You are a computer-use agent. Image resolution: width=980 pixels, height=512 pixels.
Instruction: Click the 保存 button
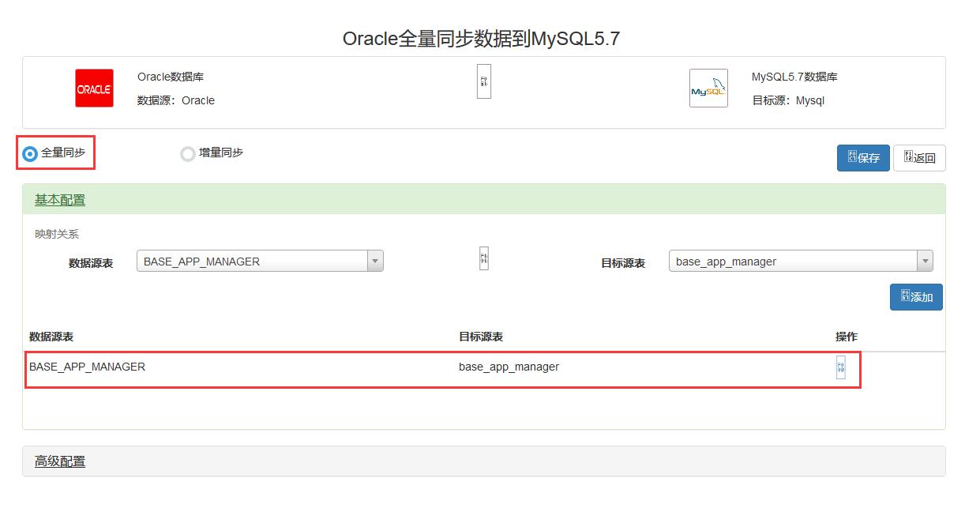[x=863, y=158]
